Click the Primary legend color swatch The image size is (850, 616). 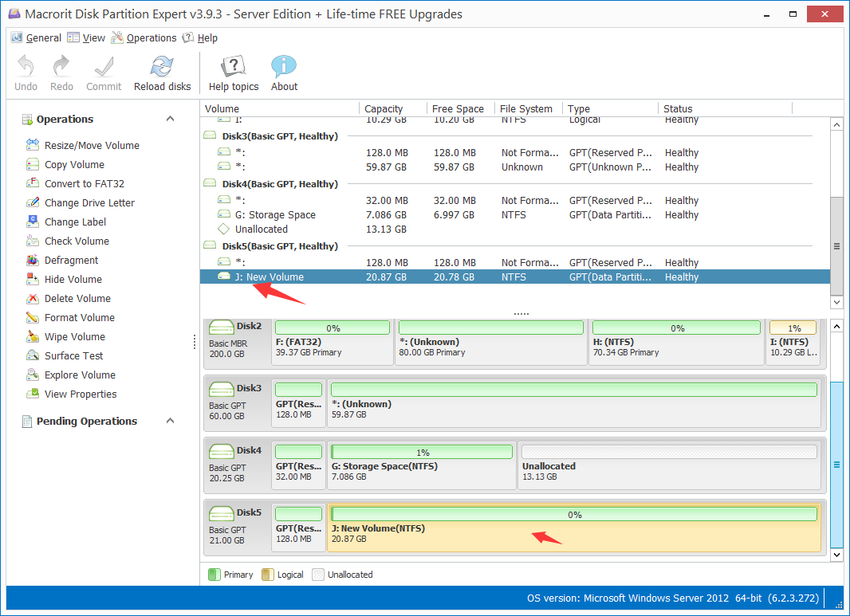pos(215,574)
